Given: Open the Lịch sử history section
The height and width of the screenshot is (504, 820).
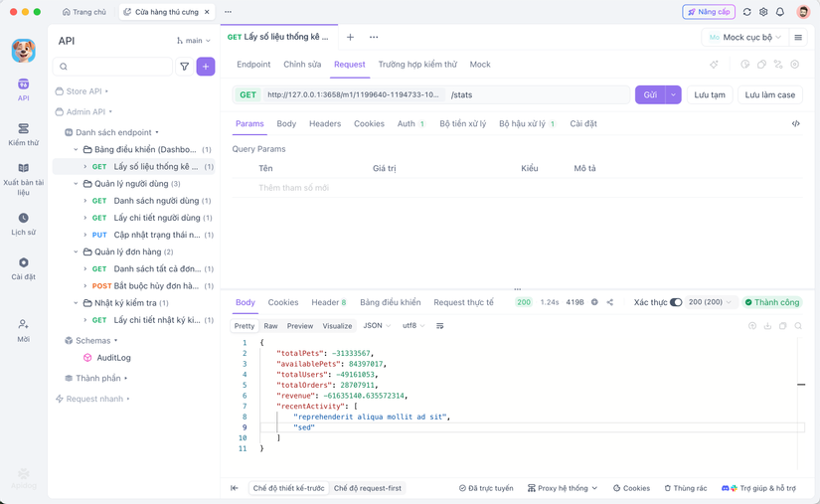Looking at the screenshot, I should pyautogui.click(x=24, y=224).
